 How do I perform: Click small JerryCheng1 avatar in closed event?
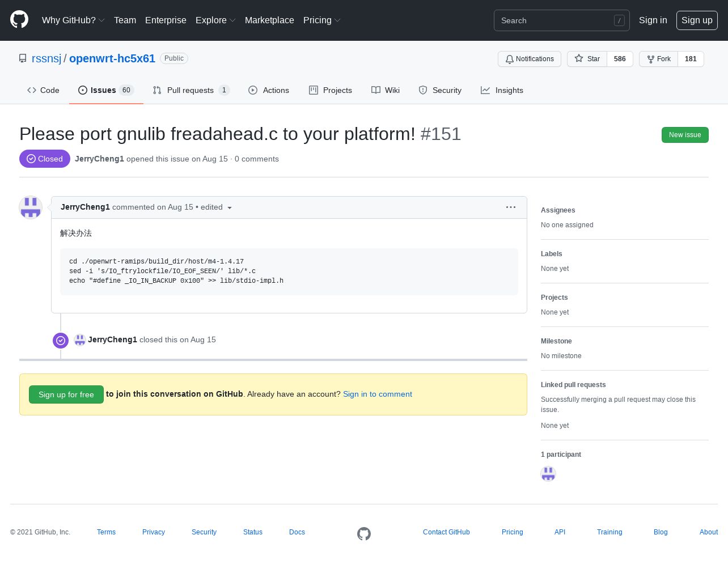tap(80, 339)
